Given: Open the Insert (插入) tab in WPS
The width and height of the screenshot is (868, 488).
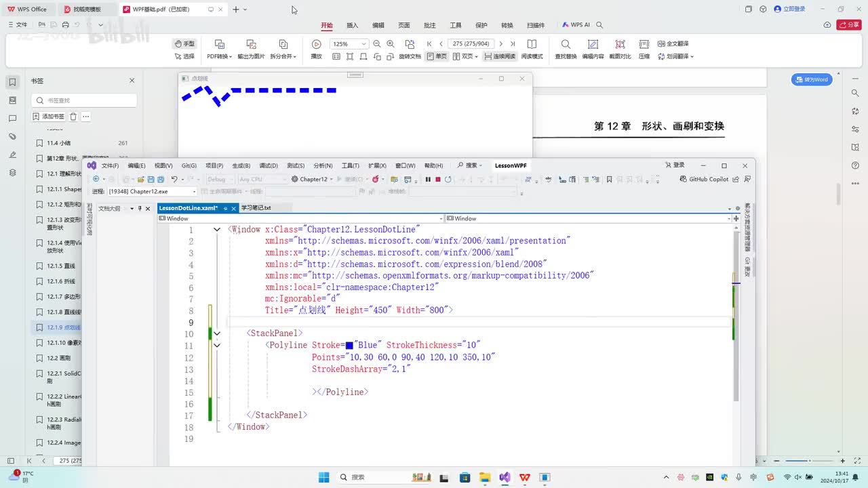Looking at the screenshot, I should coord(353,25).
